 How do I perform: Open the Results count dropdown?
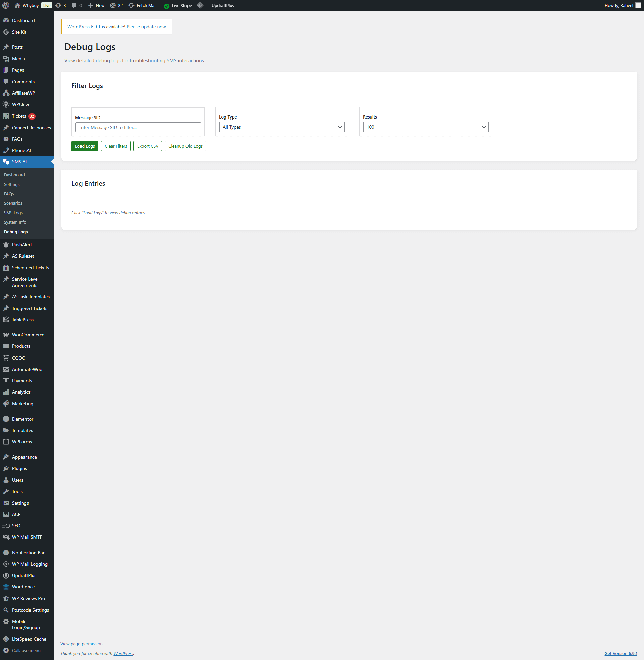[426, 127]
